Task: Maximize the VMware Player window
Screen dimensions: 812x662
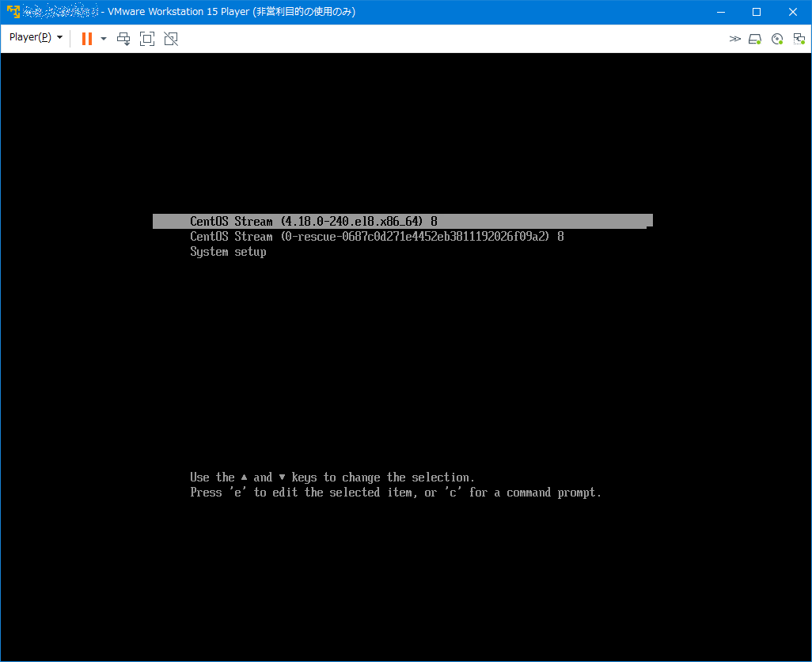Action: point(757,12)
